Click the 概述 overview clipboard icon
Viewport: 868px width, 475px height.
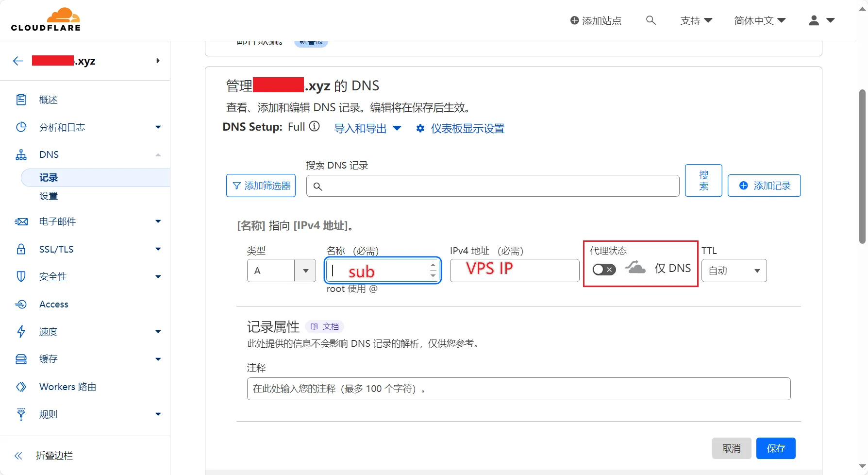click(21, 100)
